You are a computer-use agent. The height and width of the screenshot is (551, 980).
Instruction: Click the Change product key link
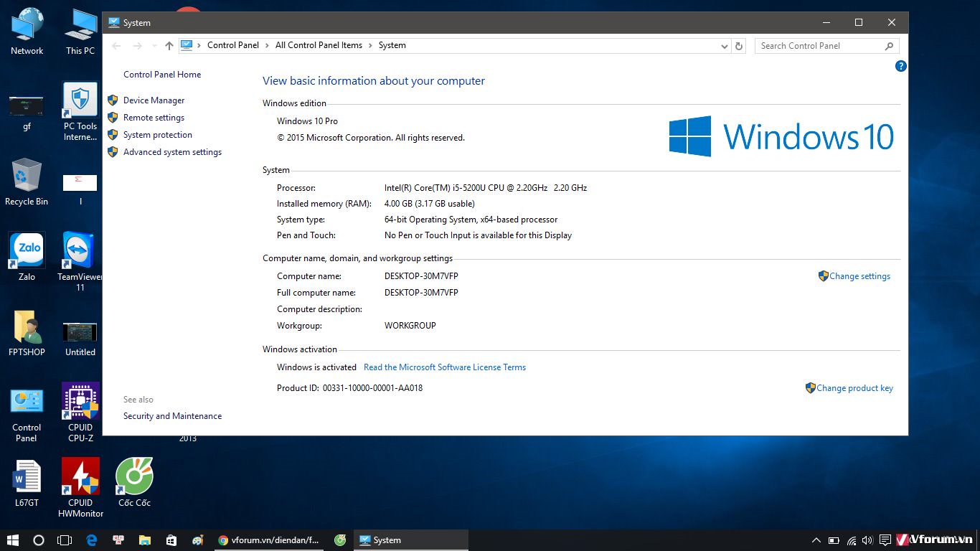coord(854,388)
